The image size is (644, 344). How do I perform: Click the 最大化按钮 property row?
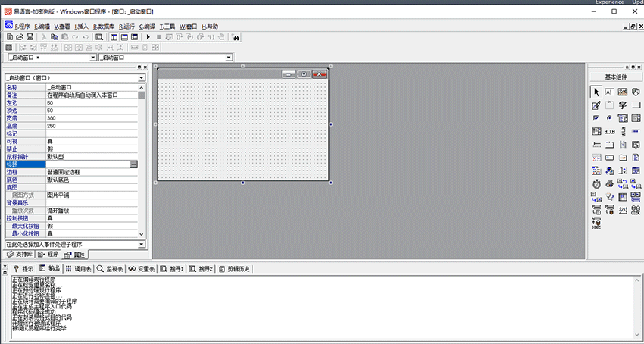tap(71, 226)
